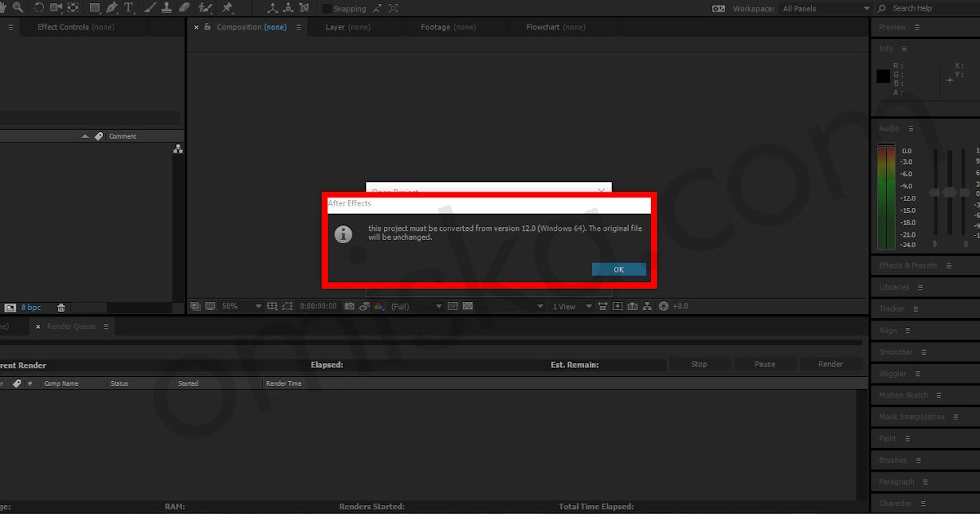Select the Composition (none) tab
The width and height of the screenshot is (980, 514).
[x=252, y=27]
